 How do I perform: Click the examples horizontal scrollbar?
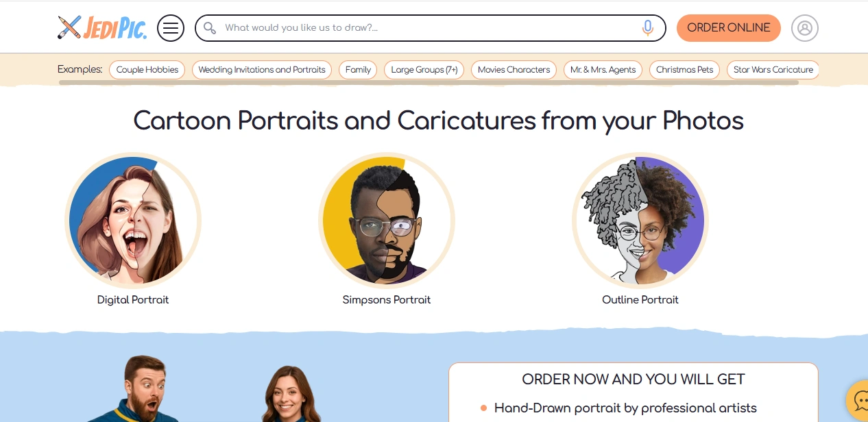pyautogui.click(x=429, y=83)
